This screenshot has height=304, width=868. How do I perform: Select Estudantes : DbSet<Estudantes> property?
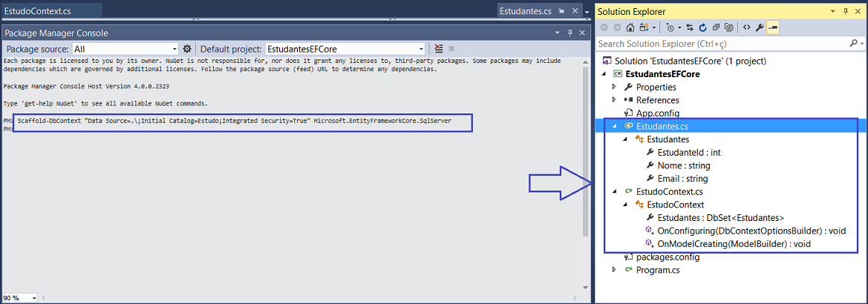(x=721, y=218)
